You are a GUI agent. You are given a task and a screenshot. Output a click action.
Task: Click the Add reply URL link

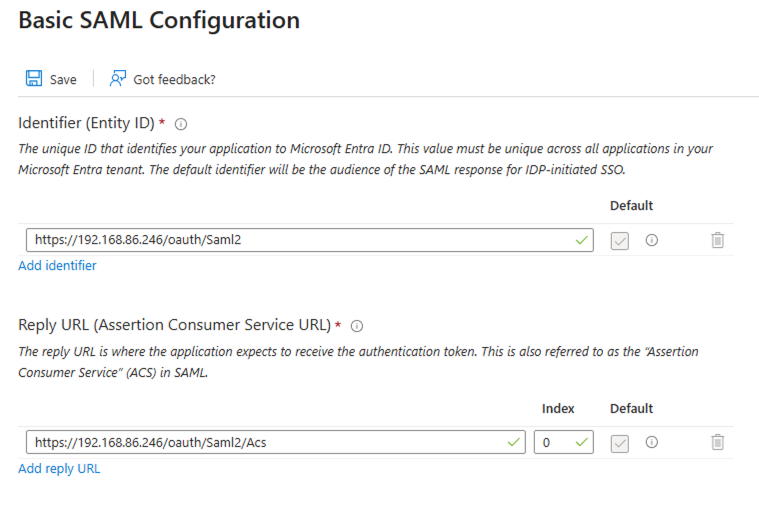tap(59, 468)
